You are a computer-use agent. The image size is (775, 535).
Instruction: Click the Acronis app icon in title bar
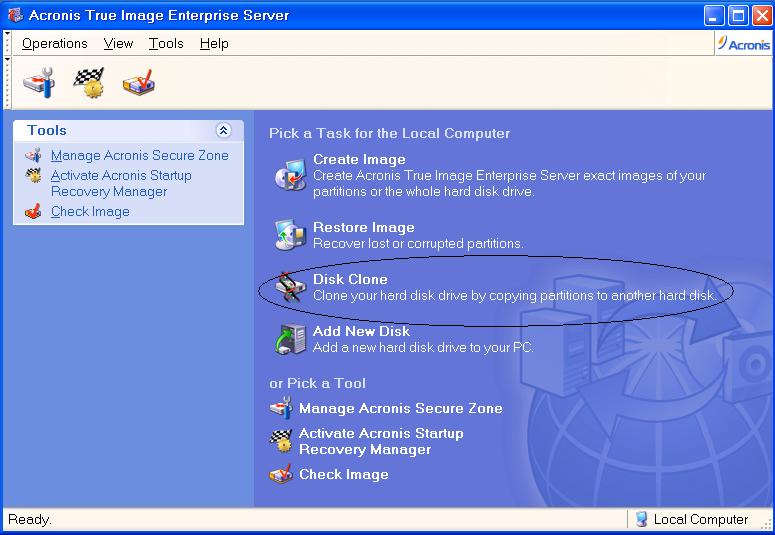15,15
